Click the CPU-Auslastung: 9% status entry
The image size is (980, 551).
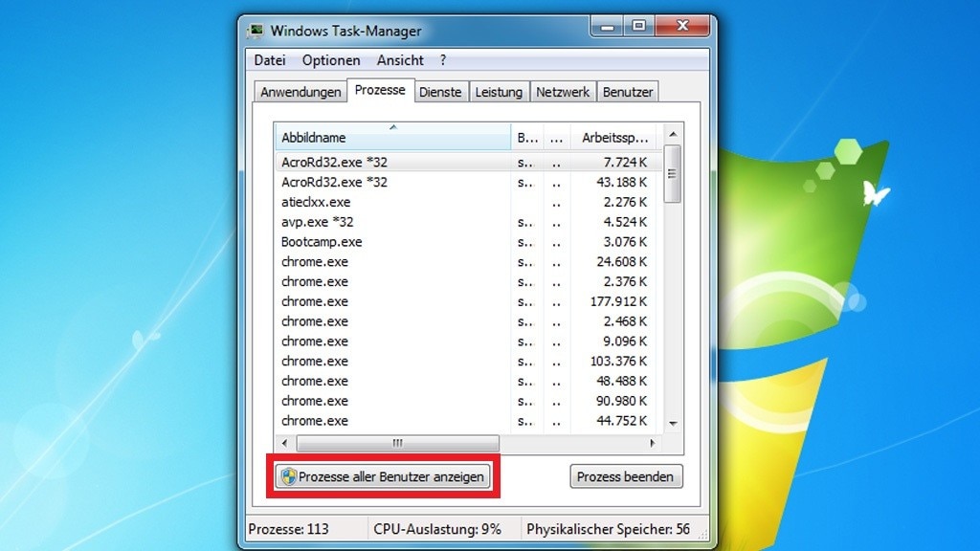(x=437, y=529)
